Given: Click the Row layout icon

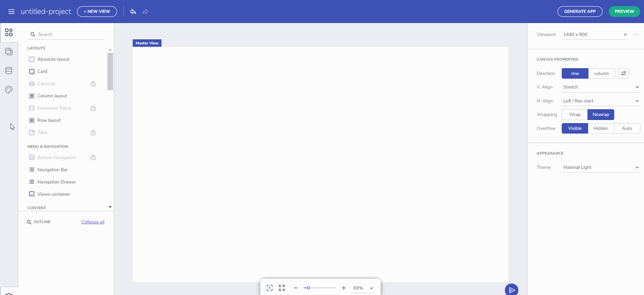Looking at the screenshot, I should point(32,120).
